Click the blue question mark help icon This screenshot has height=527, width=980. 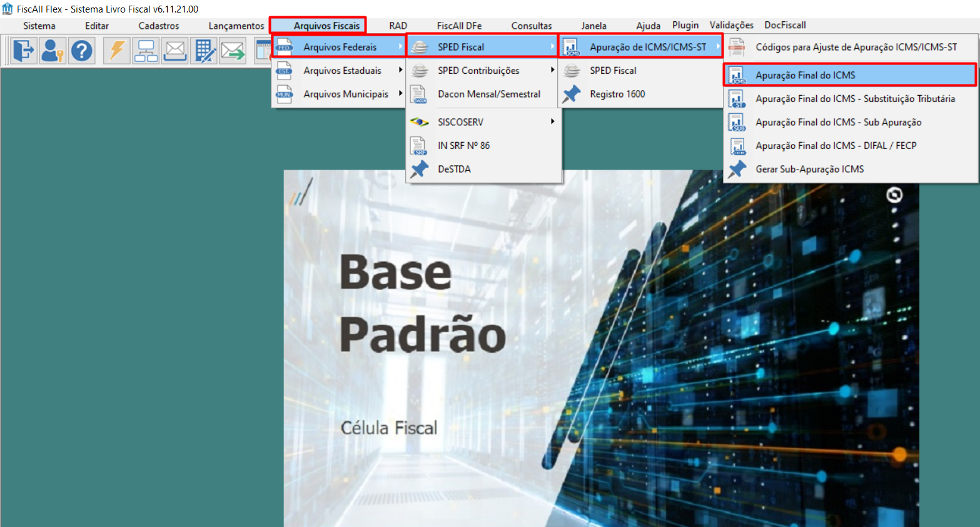(x=81, y=51)
